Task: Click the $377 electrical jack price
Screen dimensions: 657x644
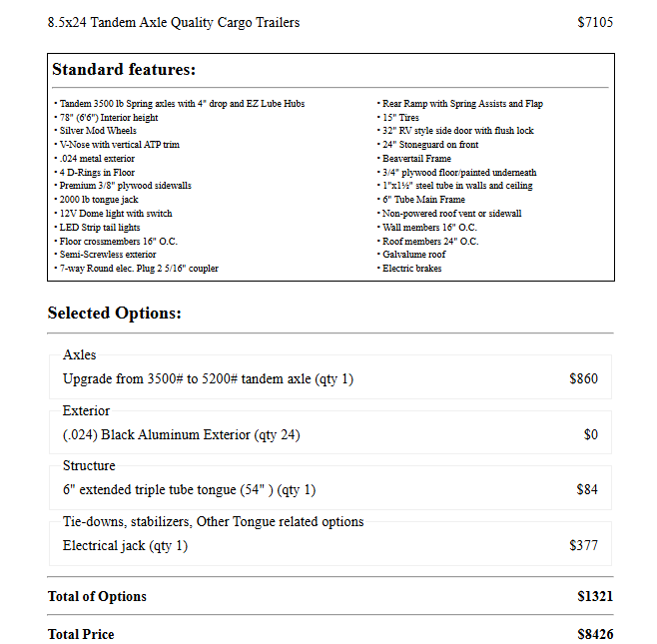Action: (583, 546)
